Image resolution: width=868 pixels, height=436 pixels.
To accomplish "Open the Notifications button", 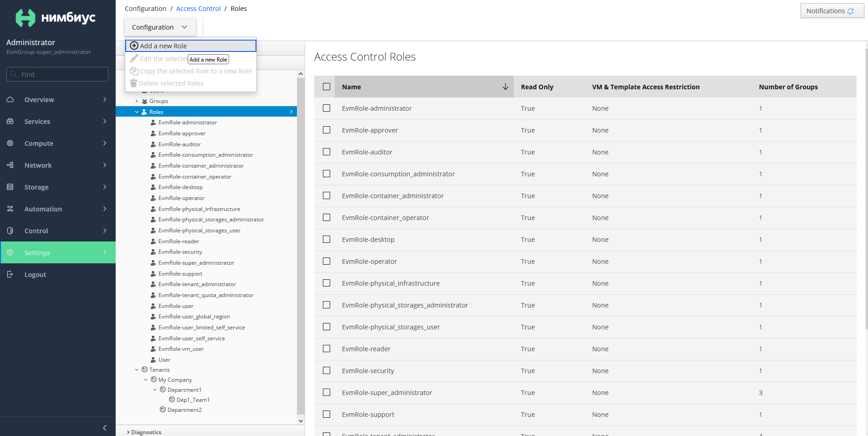I will (832, 11).
